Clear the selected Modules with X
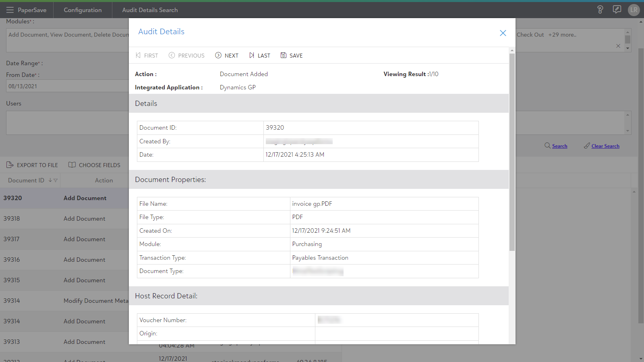Viewport: 644px width, 362px height. coord(618,46)
